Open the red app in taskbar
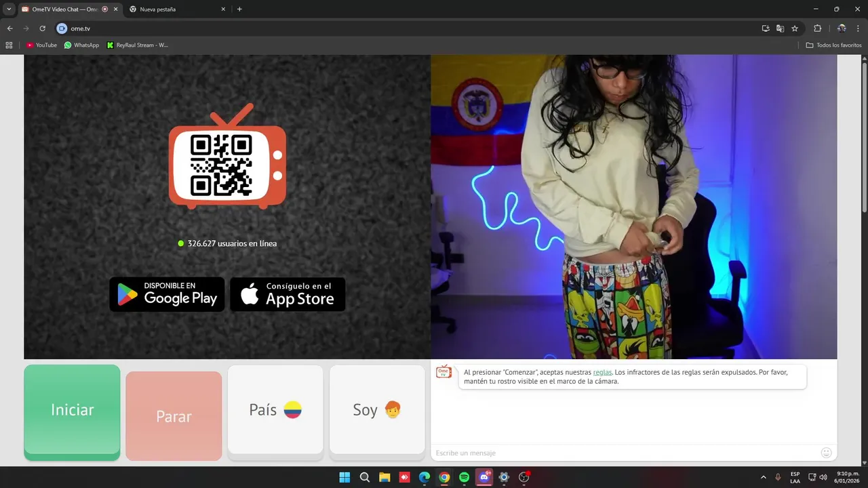 pyautogui.click(x=404, y=477)
